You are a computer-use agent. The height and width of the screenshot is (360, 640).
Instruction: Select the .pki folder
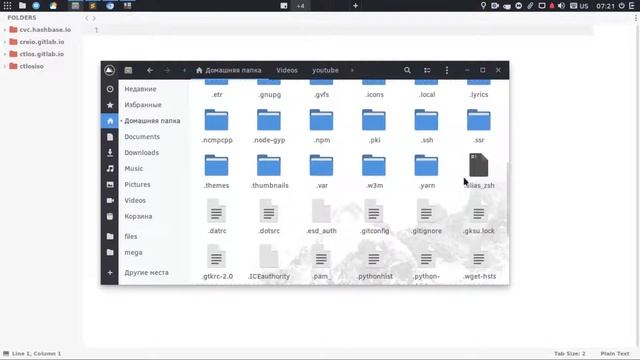coord(373,127)
